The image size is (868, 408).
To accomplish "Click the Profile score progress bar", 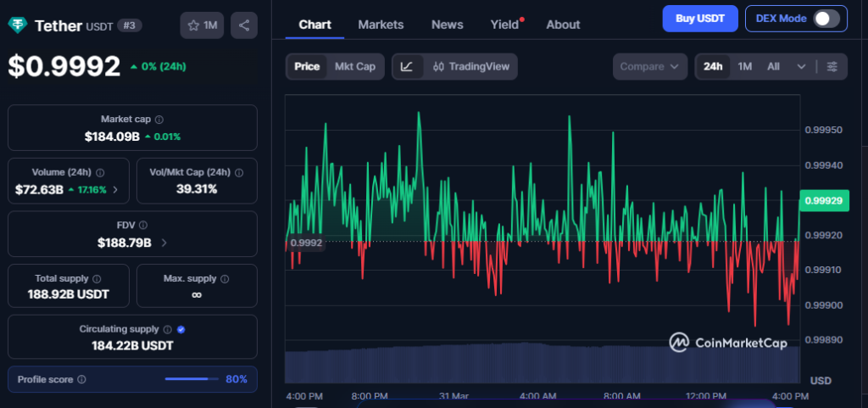I will pos(192,379).
